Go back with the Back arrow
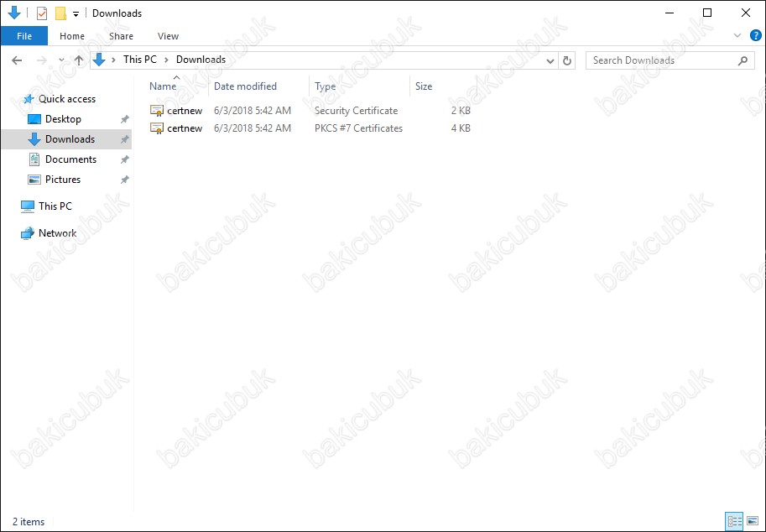The width and height of the screenshot is (766, 532). coord(17,60)
